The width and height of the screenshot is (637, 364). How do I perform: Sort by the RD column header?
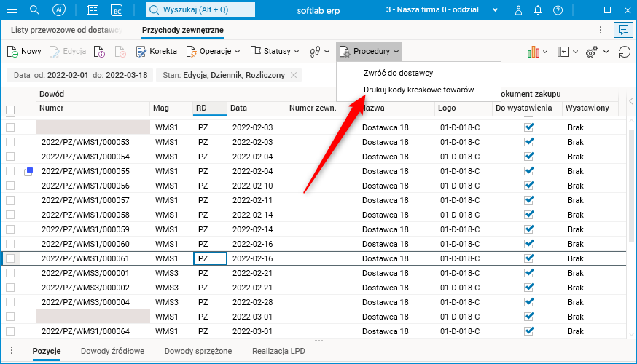(x=210, y=108)
